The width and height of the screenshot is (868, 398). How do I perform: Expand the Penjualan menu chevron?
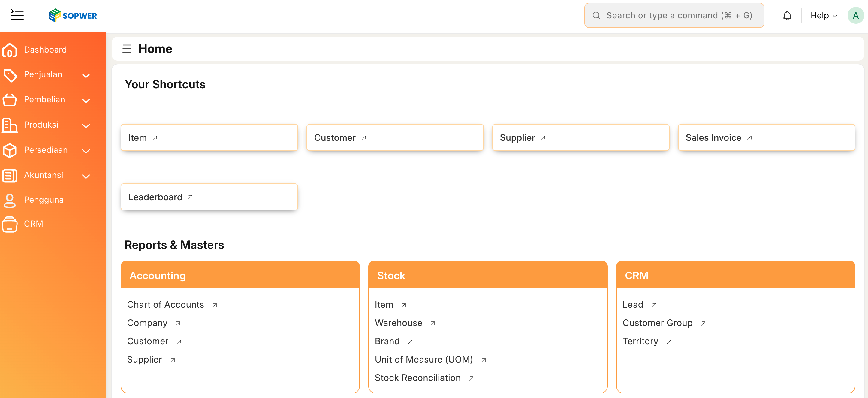coord(86,76)
